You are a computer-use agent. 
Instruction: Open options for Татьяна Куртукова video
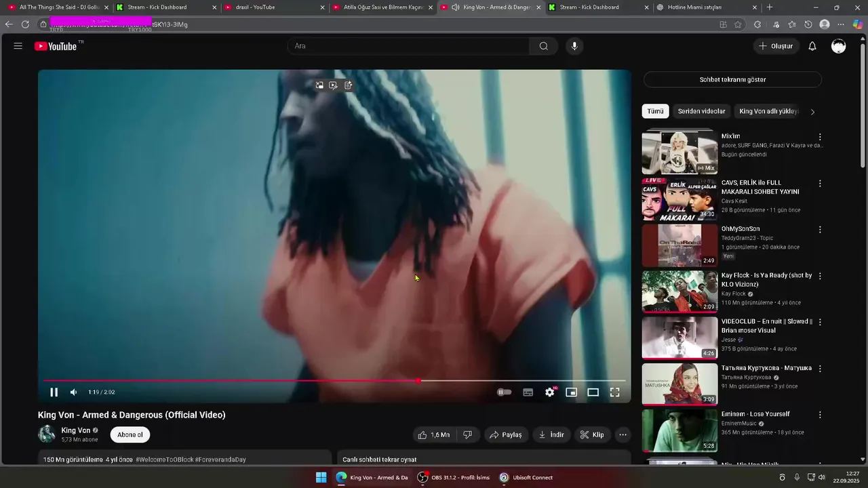click(820, 369)
